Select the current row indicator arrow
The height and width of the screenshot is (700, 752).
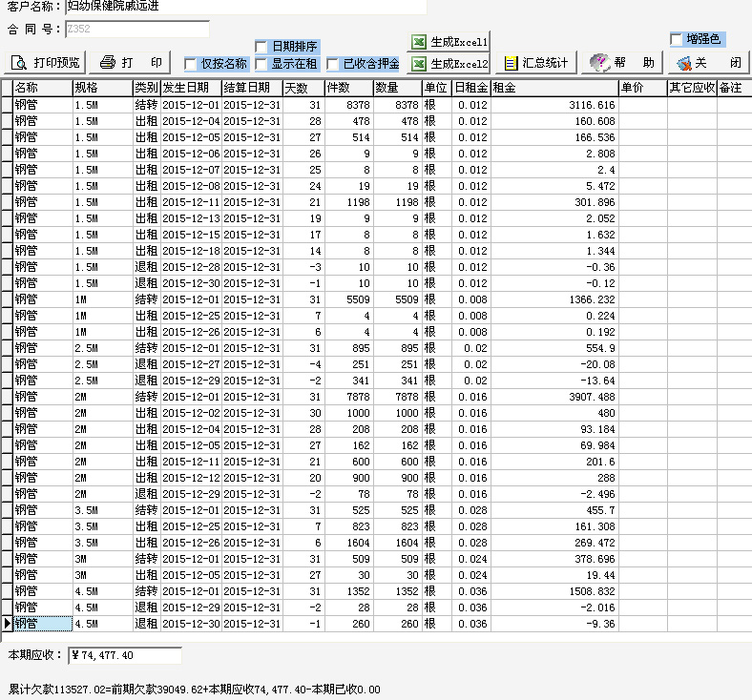(7, 624)
